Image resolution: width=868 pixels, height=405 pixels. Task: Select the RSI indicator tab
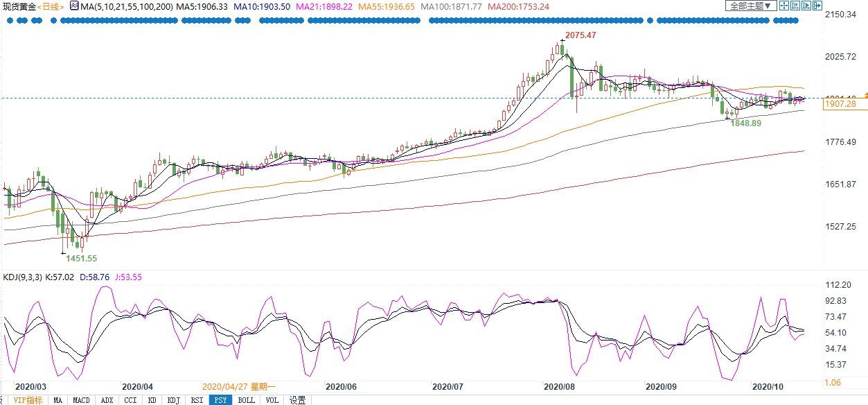click(x=197, y=400)
